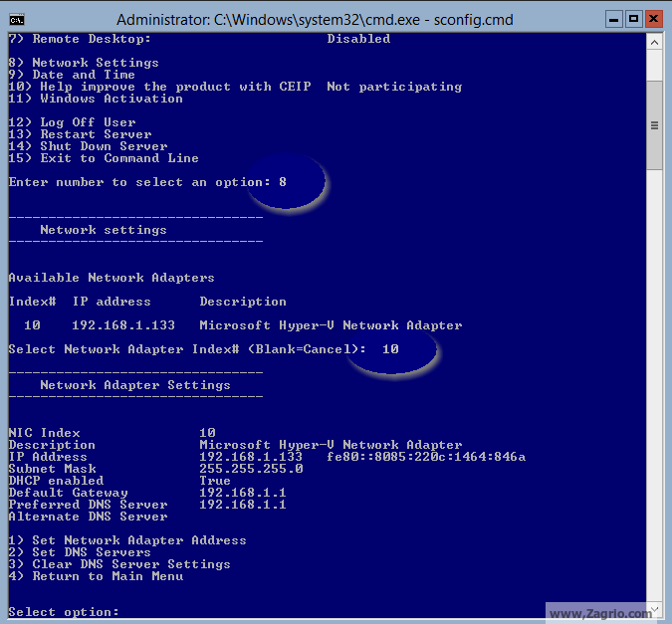The width and height of the screenshot is (672, 624).
Task: Click '4) Return to Main Menu' option
Action: [x=96, y=576]
